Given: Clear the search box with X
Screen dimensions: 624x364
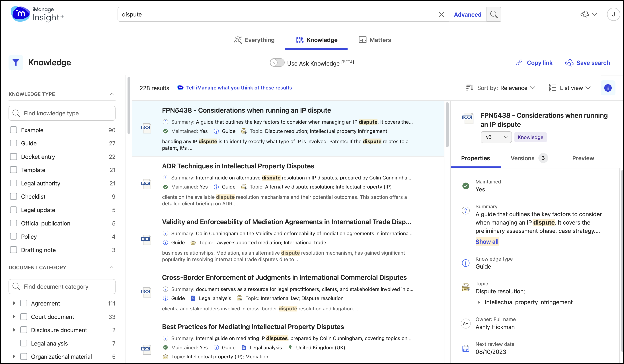Looking at the screenshot, I should coord(441,14).
